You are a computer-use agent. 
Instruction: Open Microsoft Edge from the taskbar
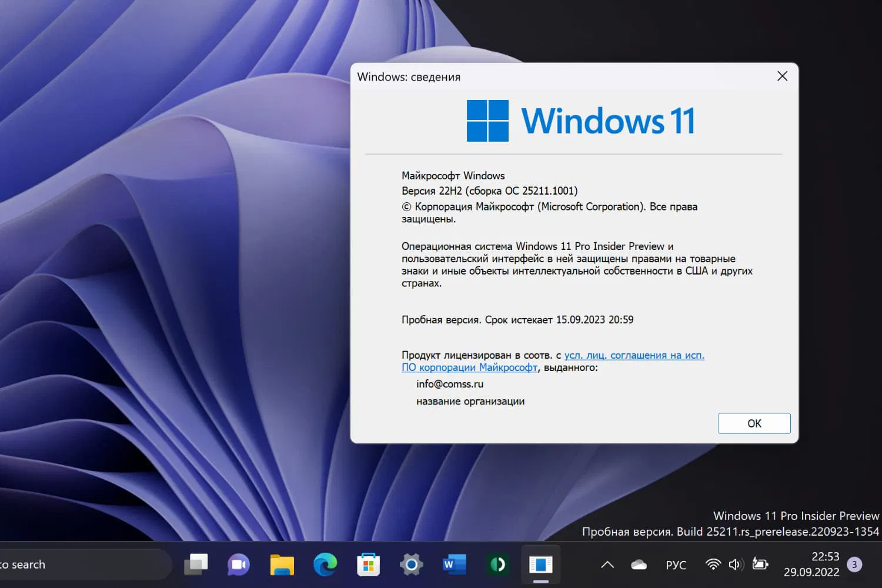[325, 564]
